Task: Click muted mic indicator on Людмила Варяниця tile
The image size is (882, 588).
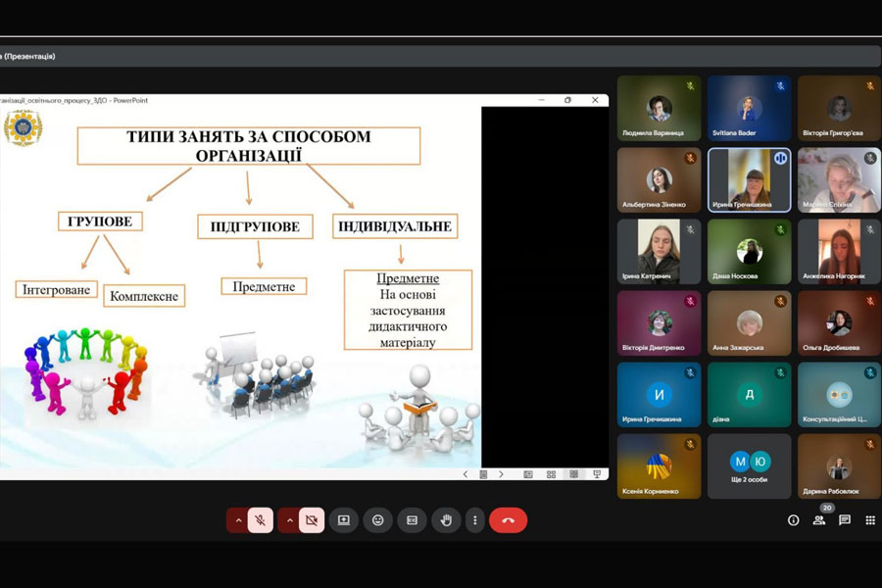Action: click(690, 86)
